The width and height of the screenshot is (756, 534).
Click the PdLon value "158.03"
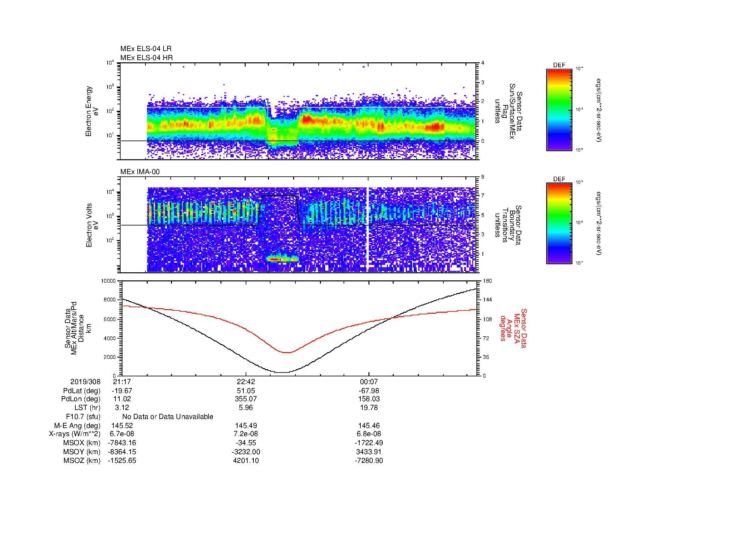click(x=369, y=399)
